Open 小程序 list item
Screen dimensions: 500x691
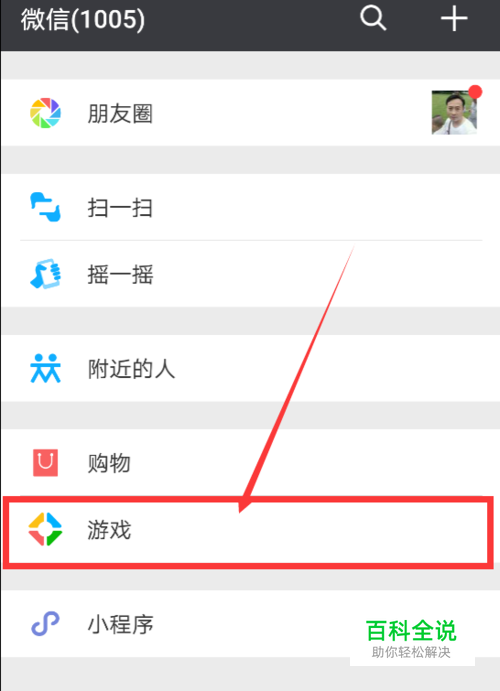250,624
